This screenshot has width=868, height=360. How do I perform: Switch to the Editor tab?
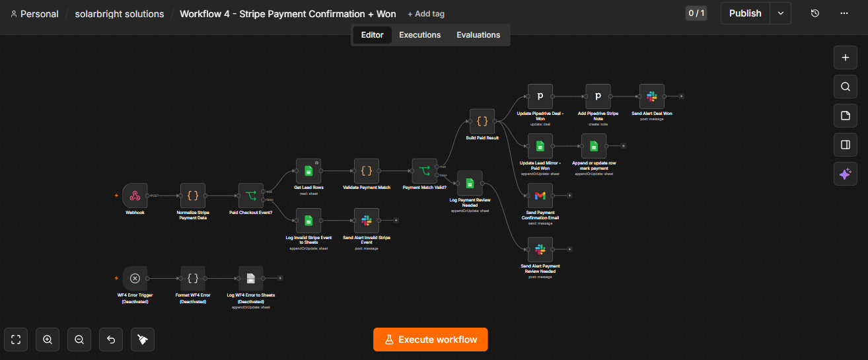(x=372, y=35)
